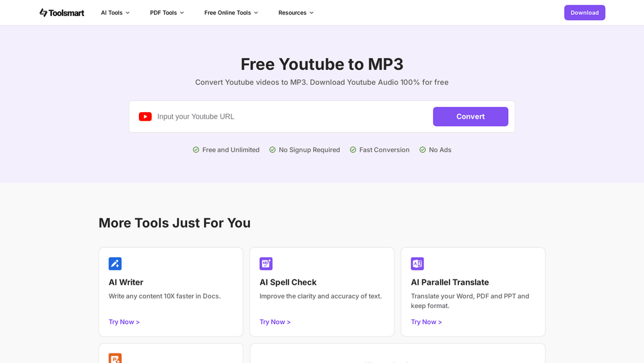Image resolution: width=644 pixels, height=363 pixels.
Task: Expand the PDF Tools chevron
Action: [182, 13]
